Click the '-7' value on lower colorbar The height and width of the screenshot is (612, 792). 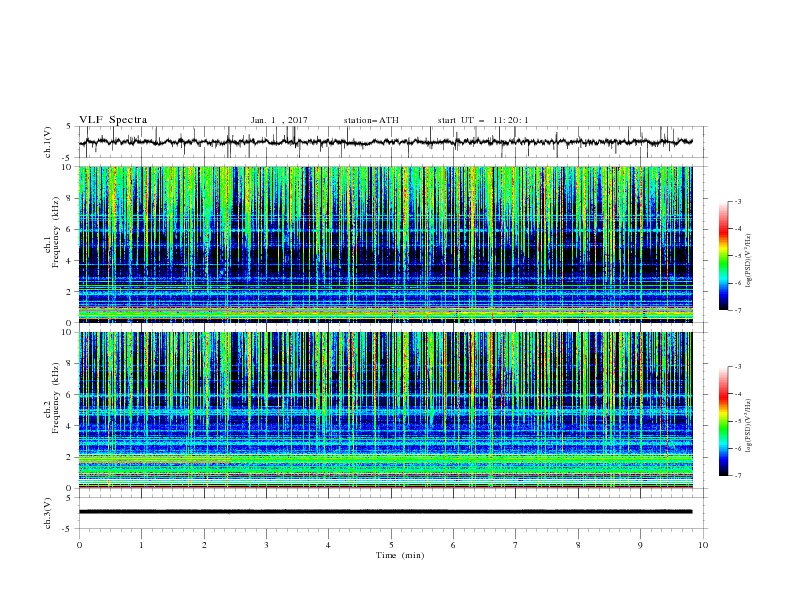point(737,475)
